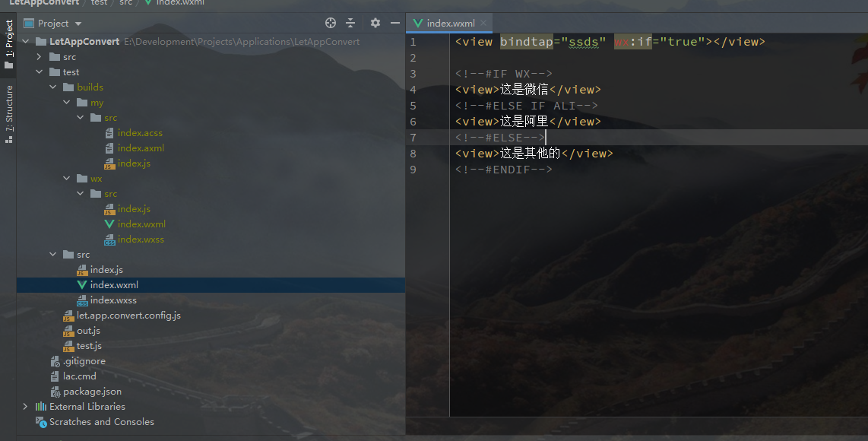This screenshot has width=868, height=441.
Task: Expand External Libraries node
Action: [25, 407]
